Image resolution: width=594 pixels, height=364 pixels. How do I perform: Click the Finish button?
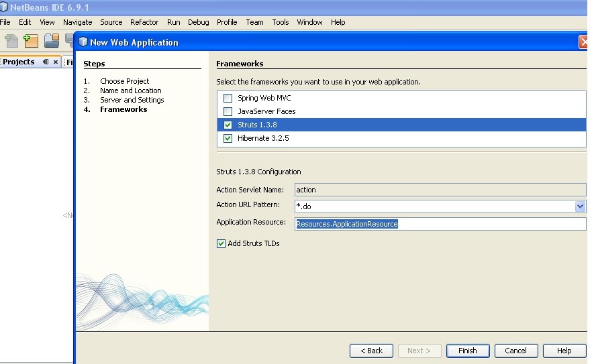pyautogui.click(x=468, y=351)
